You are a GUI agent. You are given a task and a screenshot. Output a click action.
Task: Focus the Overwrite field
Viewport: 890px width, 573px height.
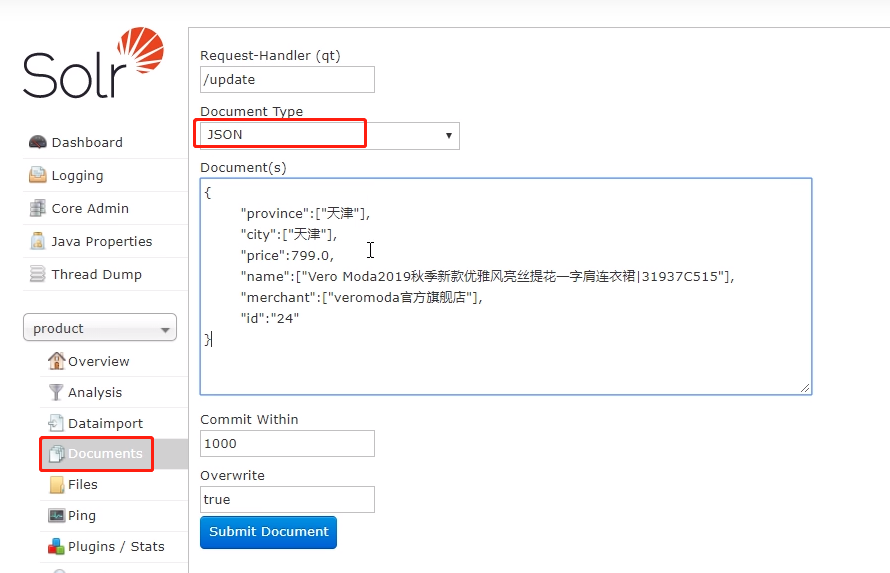click(x=287, y=499)
